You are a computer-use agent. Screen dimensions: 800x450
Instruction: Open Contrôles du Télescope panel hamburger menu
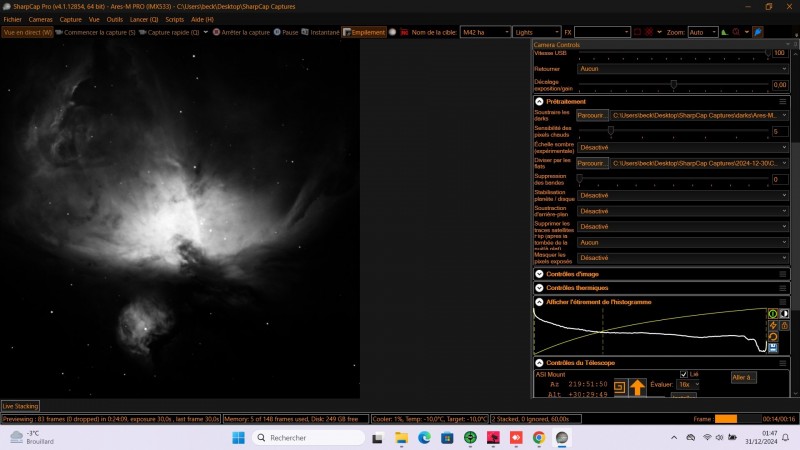[x=782, y=363]
